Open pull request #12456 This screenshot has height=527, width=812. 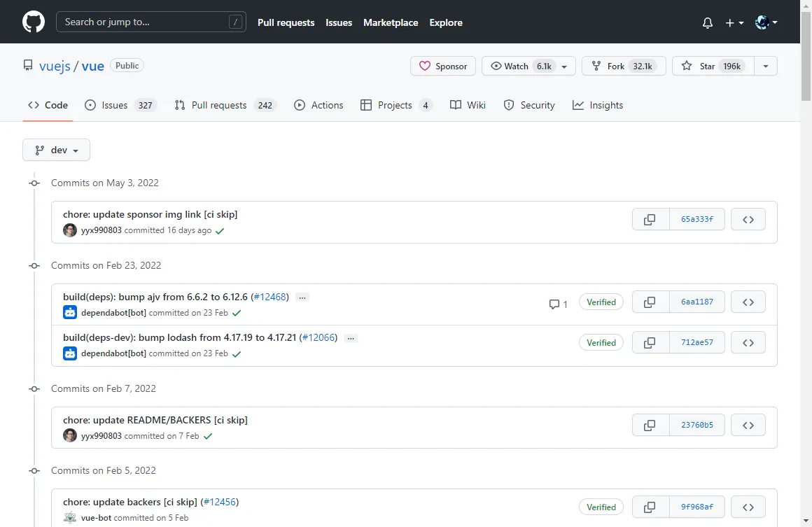pyautogui.click(x=220, y=502)
